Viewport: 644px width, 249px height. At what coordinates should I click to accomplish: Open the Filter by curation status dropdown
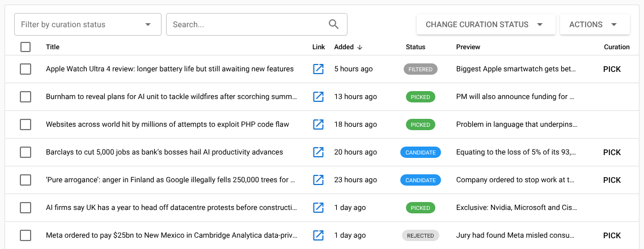(x=88, y=24)
